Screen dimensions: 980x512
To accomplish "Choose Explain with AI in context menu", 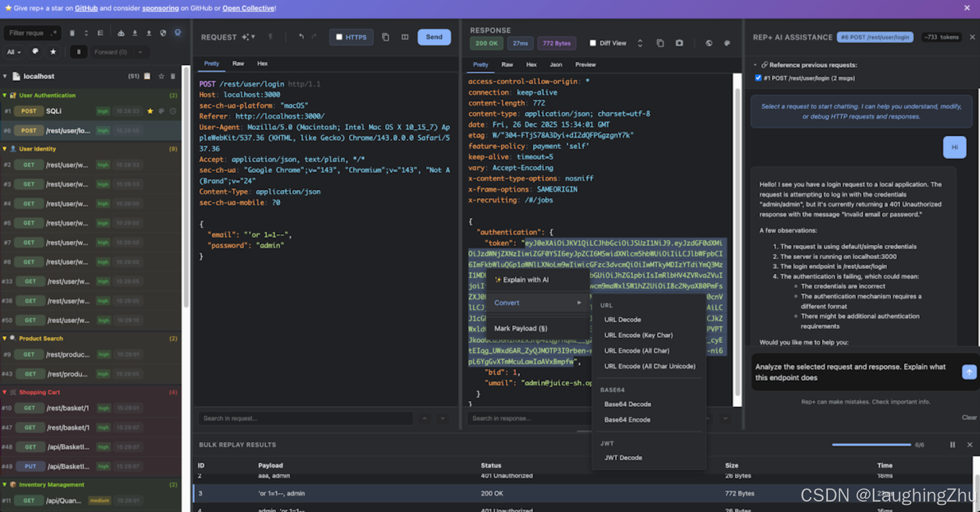I will pyautogui.click(x=538, y=280).
